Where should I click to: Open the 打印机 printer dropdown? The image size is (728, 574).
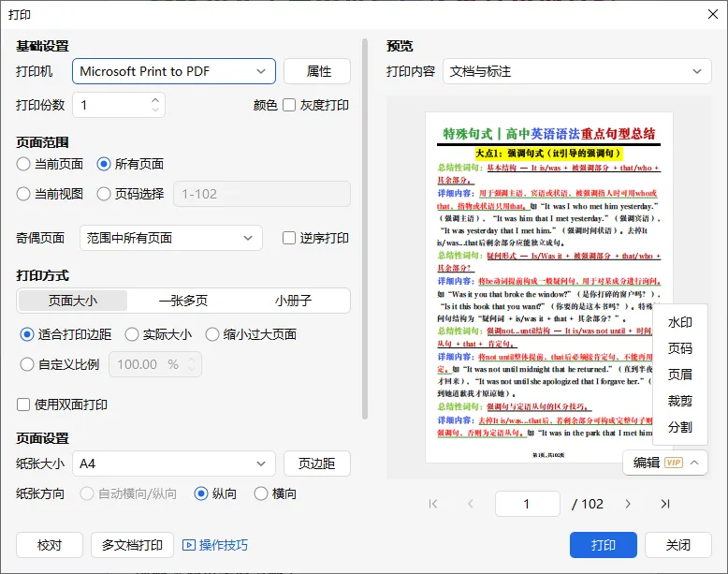click(174, 71)
